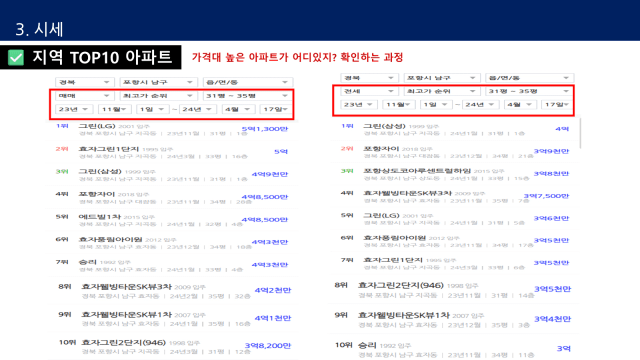
Task: Click the 전세 list vertical scrollbar
Action: pos(580,133)
